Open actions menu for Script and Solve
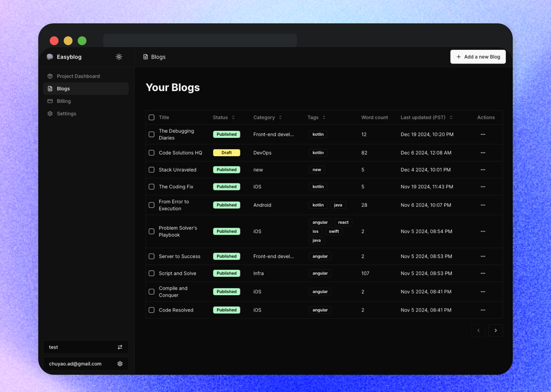 click(483, 273)
